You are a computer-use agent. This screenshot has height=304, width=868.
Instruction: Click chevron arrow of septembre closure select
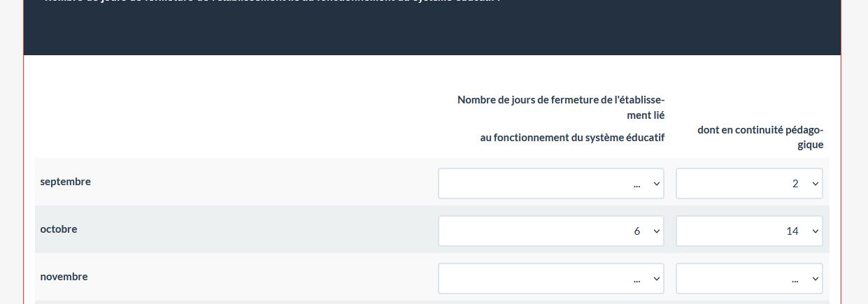(656, 184)
